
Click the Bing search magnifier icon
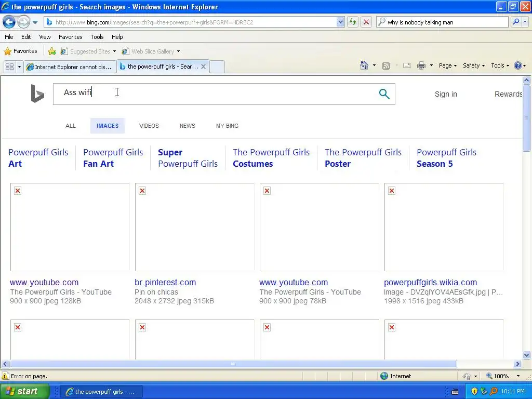384,94
